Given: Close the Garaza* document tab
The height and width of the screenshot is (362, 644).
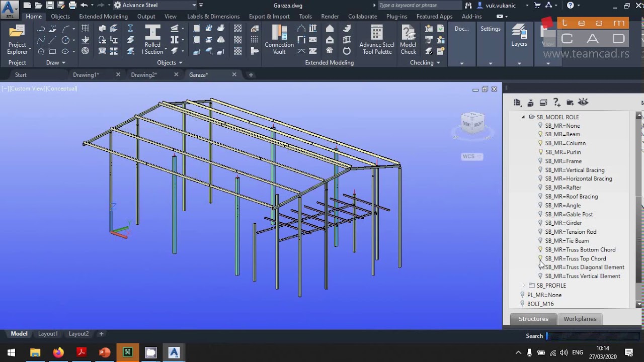Looking at the screenshot, I should click(x=234, y=74).
